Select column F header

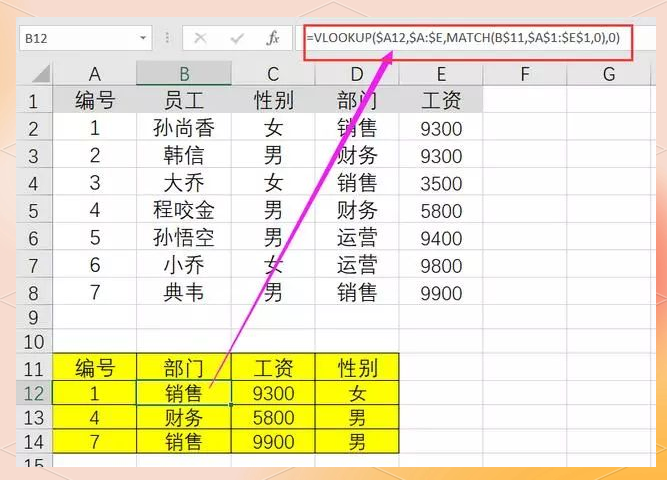coord(524,74)
